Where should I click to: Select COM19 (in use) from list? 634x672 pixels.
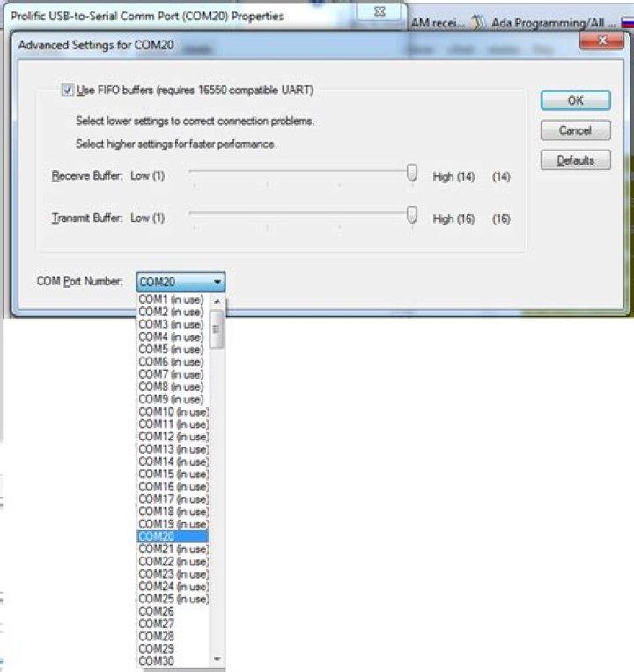pyautogui.click(x=173, y=524)
